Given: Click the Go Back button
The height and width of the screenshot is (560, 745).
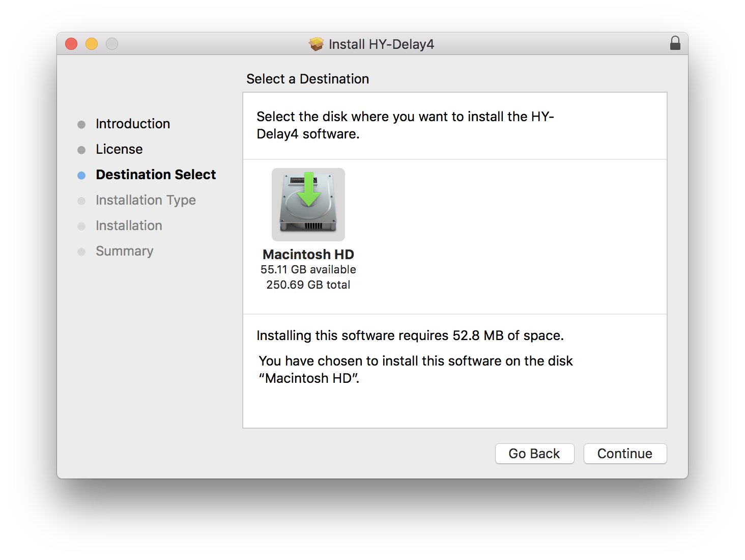Looking at the screenshot, I should pyautogui.click(x=534, y=454).
